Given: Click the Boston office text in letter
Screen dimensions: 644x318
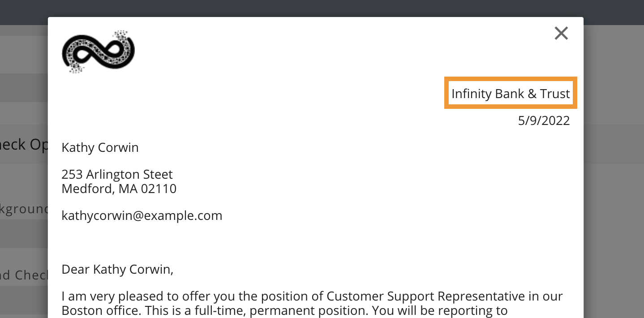Looking at the screenshot, I should coord(96,310).
